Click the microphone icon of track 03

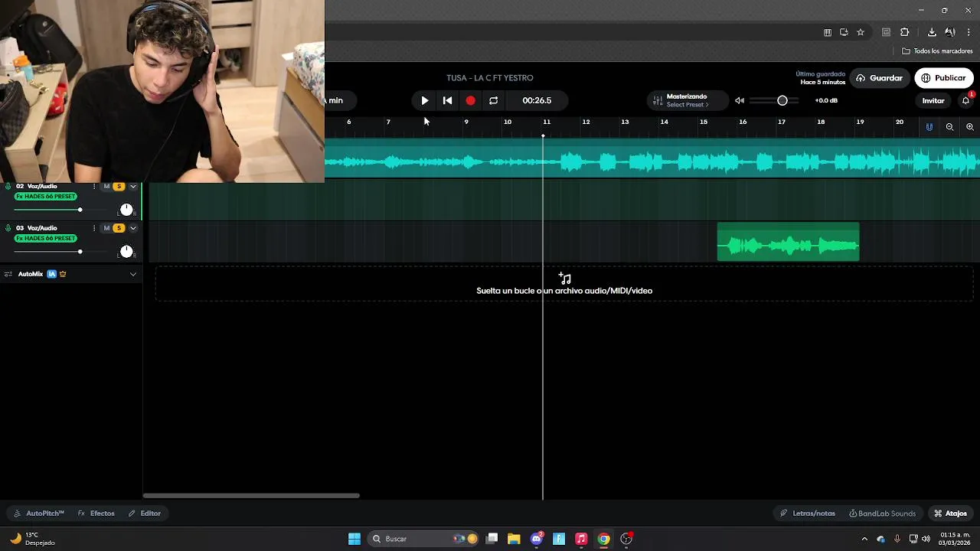[x=8, y=228]
